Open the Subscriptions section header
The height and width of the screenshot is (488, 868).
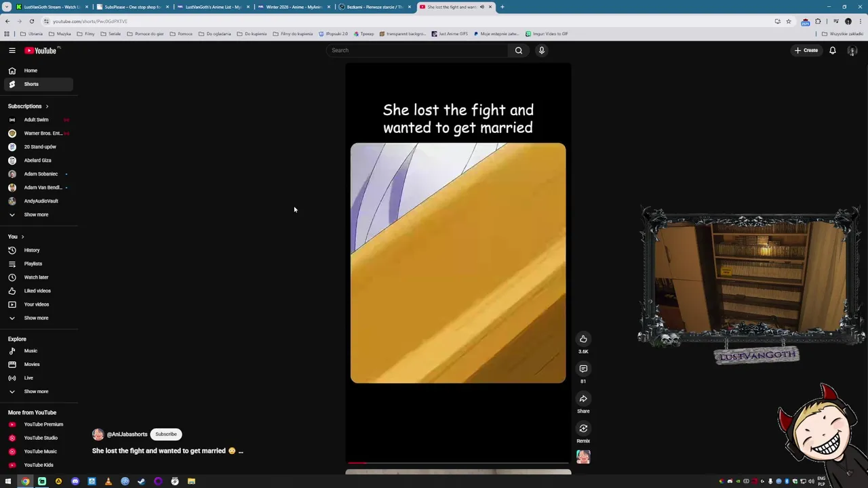pyautogui.click(x=28, y=106)
